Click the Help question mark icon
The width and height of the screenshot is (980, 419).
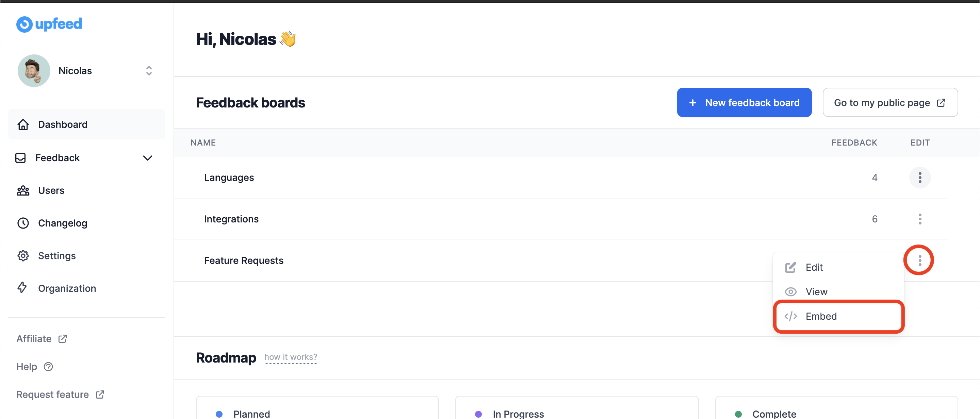point(48,367)
